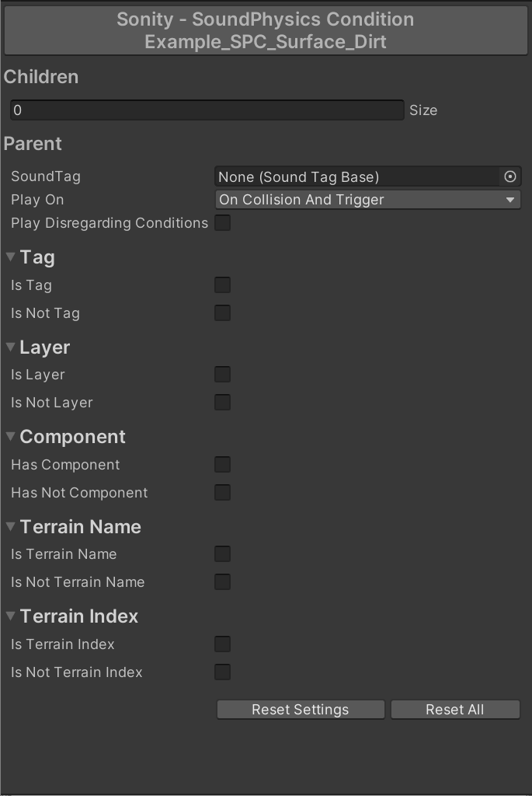This screenshot has height=796, width=532.
Task: Enable Is Terrain Index checkbox
Action: pyautogui.click(x=223, y=644)
